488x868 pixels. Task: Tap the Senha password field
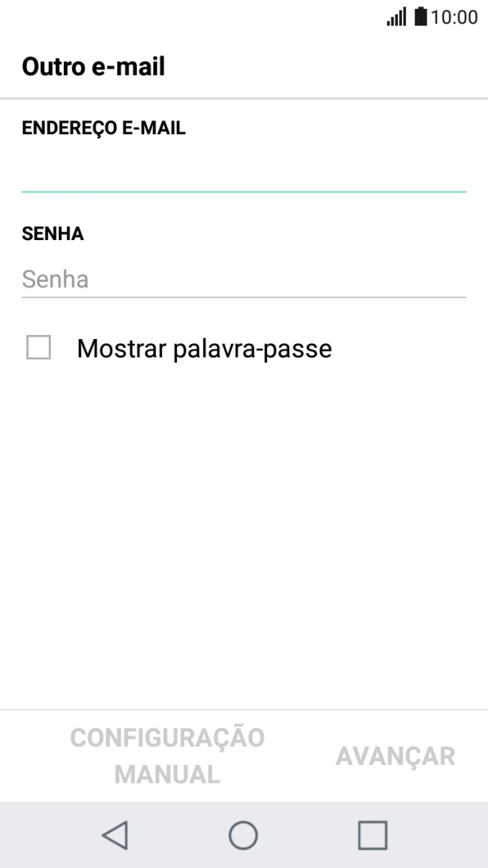click(243, 279)
